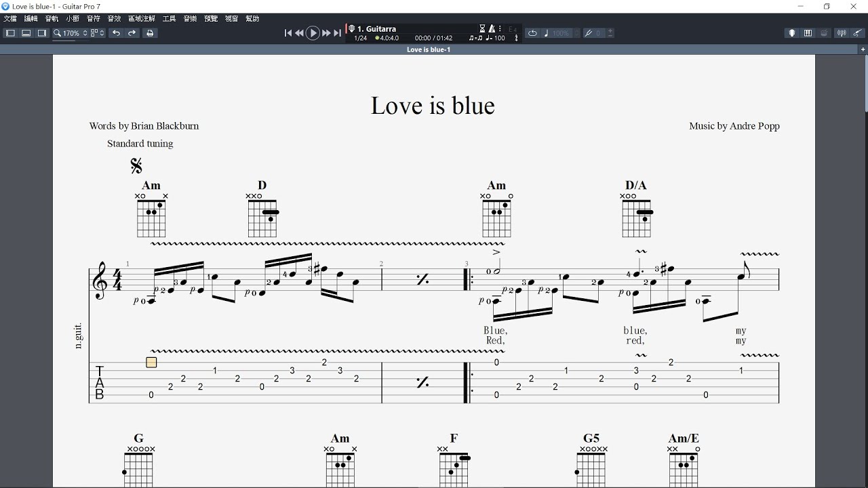The width and height of the screenshot is (868, 488).
Task: Add a new tab with plus button
Action: click(863, 49)
